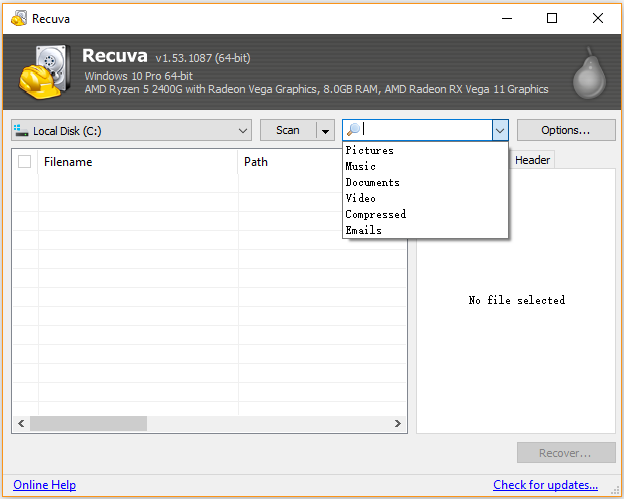
Task: Close the Recuva window
Action: (597, 18)
